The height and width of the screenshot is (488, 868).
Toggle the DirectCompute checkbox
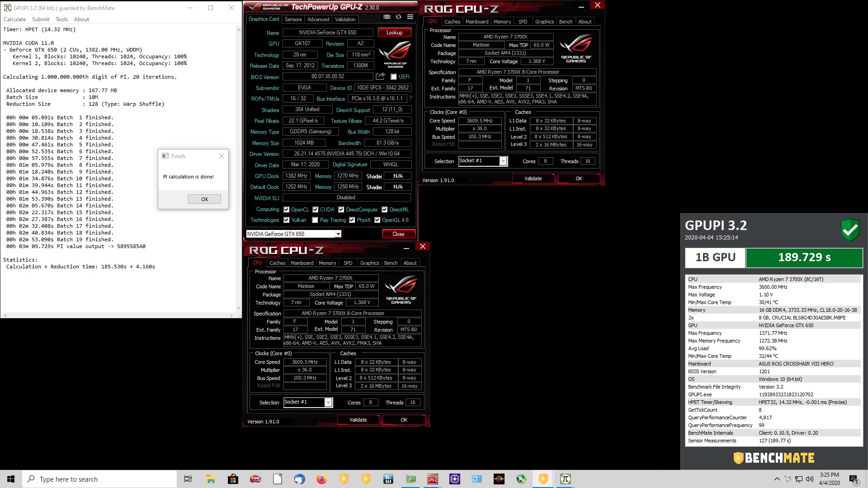tap(341, 210)
